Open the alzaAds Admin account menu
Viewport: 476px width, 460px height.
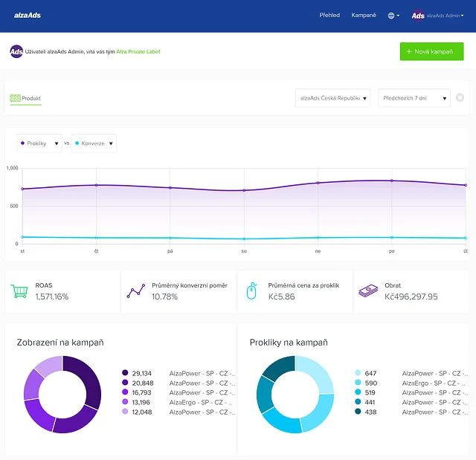(x=445, y=16)
